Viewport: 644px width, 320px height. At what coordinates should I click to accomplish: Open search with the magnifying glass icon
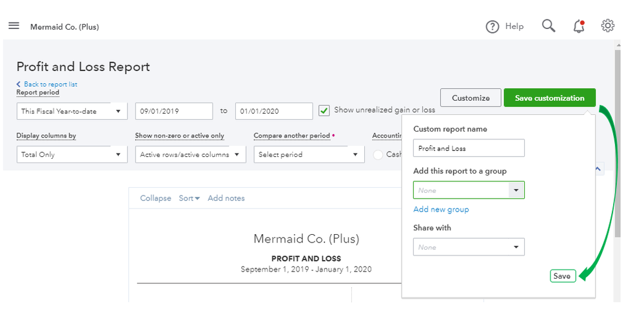pos(548,26)
